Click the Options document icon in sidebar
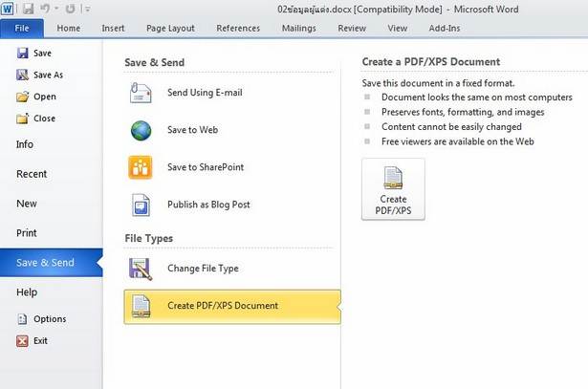Screen dimensions: 588x389 22,319
